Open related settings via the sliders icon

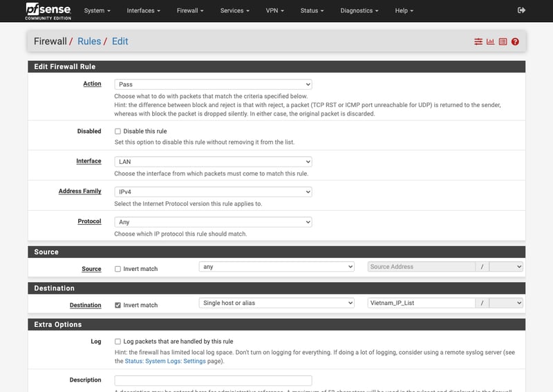[x=478, y=41]
